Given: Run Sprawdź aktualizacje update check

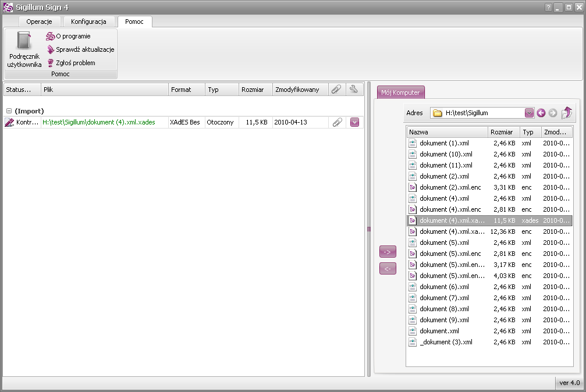Looking at the screenshot, I should point(81,49).
